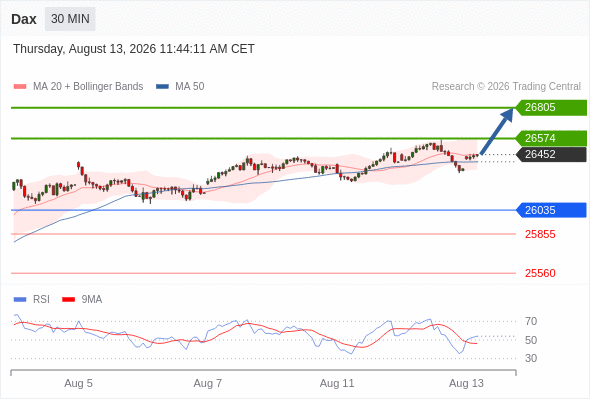Click the RSI legend swatch
This screenshot has height=400, width=590.
pyautogui.click(x=20, y=300)
